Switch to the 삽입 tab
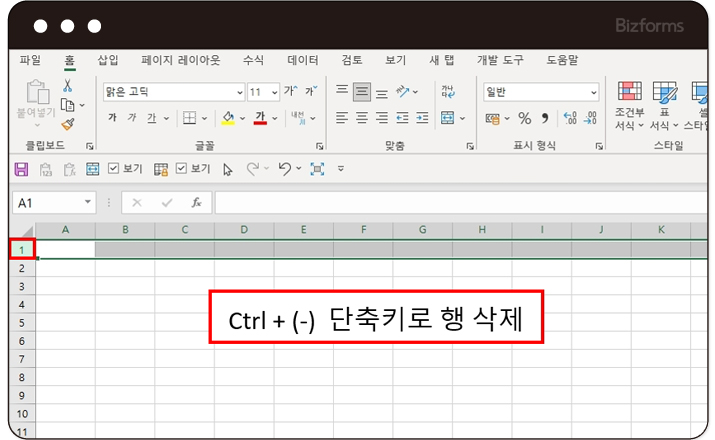The width and height of the screenshot is (715, 440). point(108,60)
